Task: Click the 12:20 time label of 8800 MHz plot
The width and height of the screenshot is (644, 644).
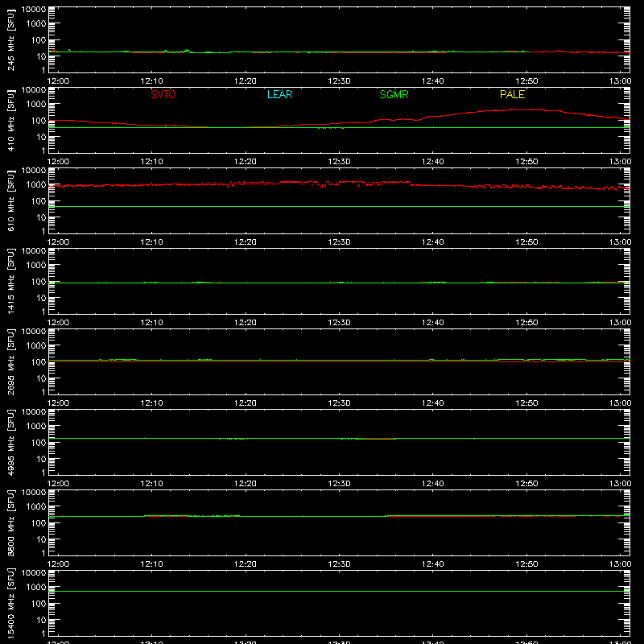Action: (x=246, y=564)
